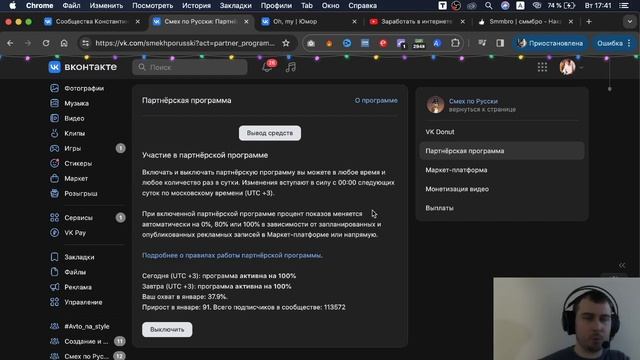Viewport: 640px width, 360px height.
Task: Open new Chrome tab
Action: pyautogui.click(x=589, y=22)
